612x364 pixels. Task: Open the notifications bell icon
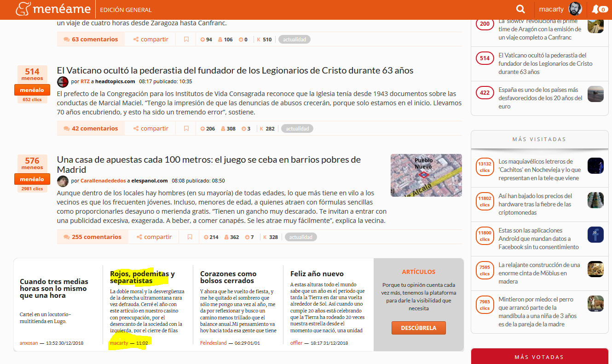[595, 9]
